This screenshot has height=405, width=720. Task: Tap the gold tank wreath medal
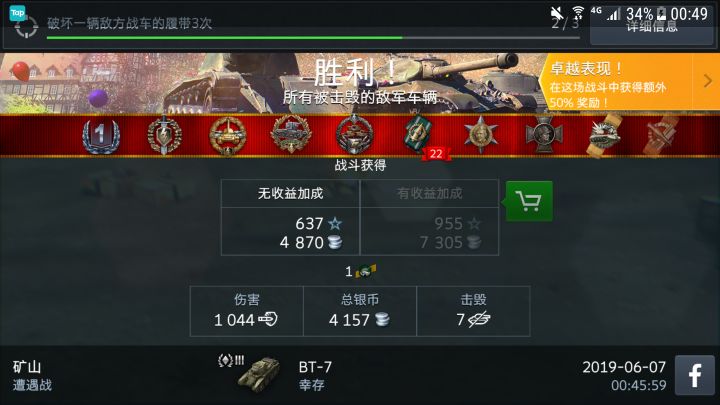227,135
